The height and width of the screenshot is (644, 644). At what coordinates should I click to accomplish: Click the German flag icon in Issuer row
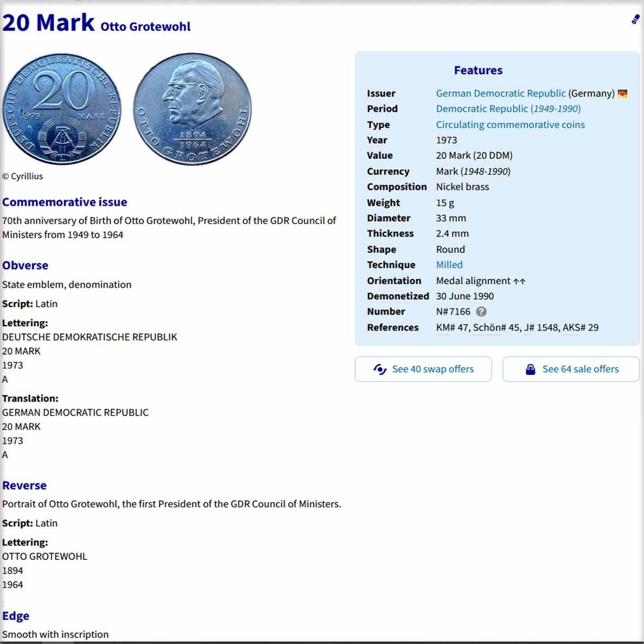coord(622,93)
